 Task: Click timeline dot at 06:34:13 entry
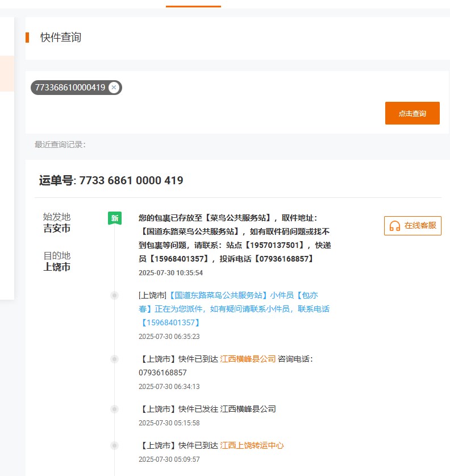(x=114, y=359)
